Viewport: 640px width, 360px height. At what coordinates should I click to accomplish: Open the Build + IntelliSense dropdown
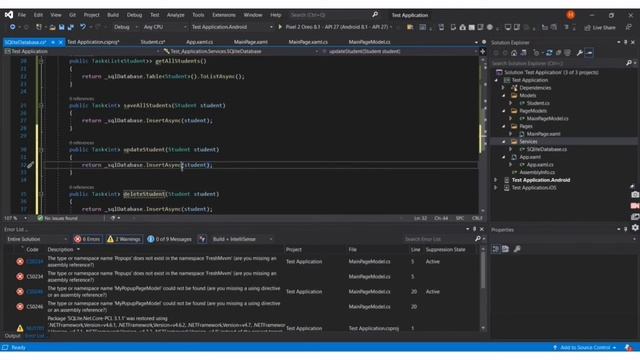242,239
